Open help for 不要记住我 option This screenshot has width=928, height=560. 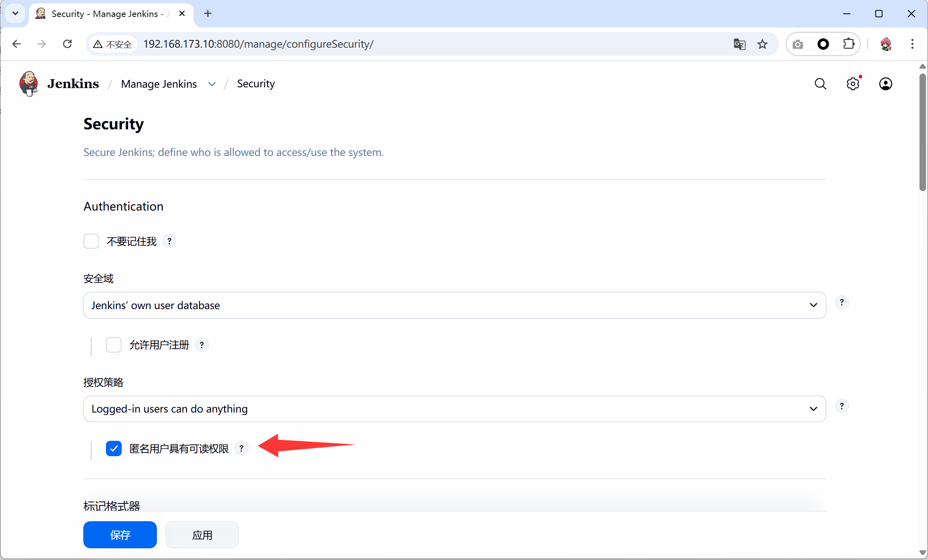(169, 242)
